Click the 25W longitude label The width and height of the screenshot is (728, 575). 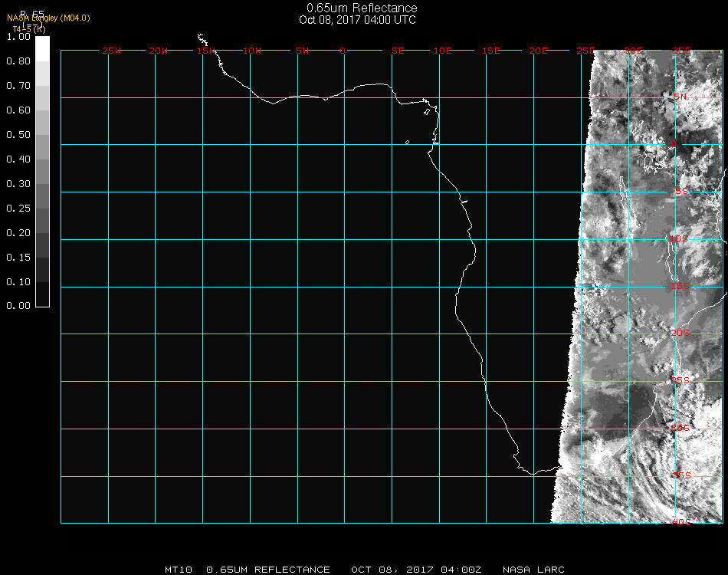pyautogui.click(x=112, y=51)
